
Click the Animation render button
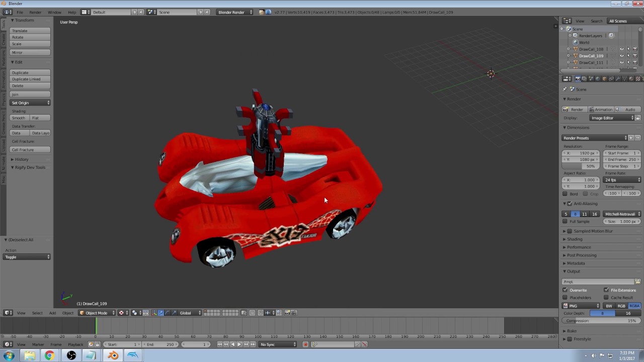tap(601, 110)
